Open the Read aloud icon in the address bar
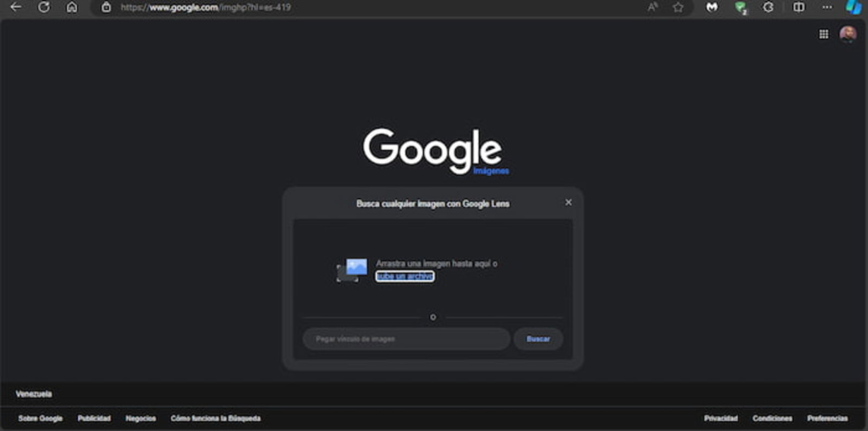Viewport: 868px width, 431px height. click(653, 7)
